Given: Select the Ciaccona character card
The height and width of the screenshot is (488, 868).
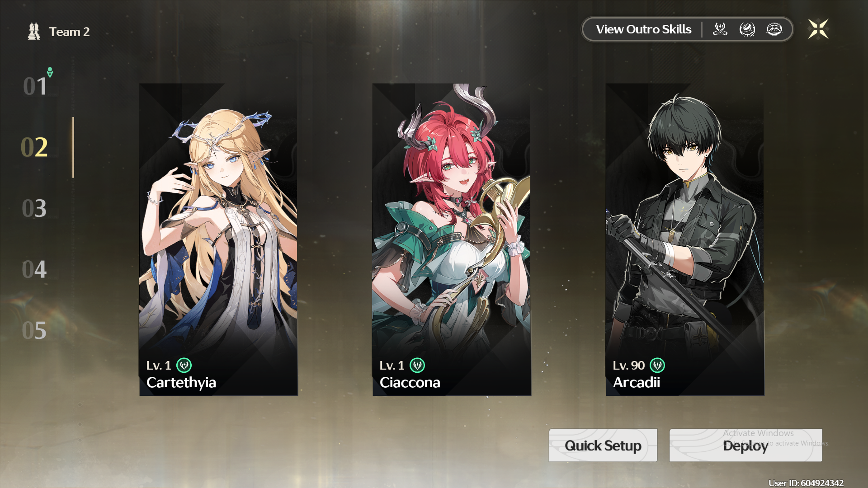Looking at the screenshot, I should (x=452, y=239).
